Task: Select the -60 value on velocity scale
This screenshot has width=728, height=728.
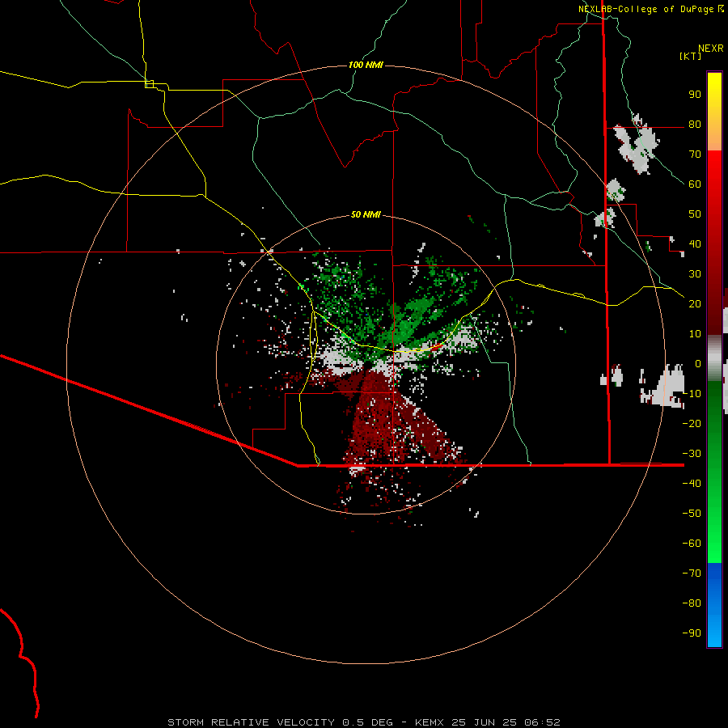Action: tap(692, 544)
